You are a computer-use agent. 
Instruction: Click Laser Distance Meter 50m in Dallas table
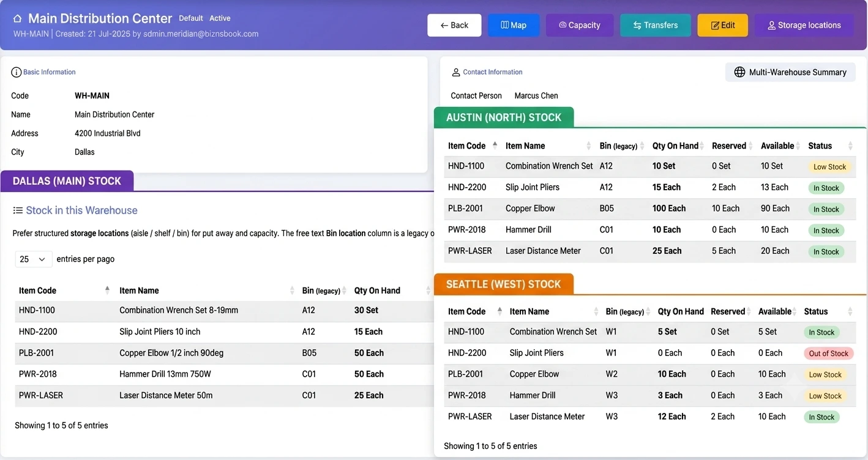(x=166, y=395)
